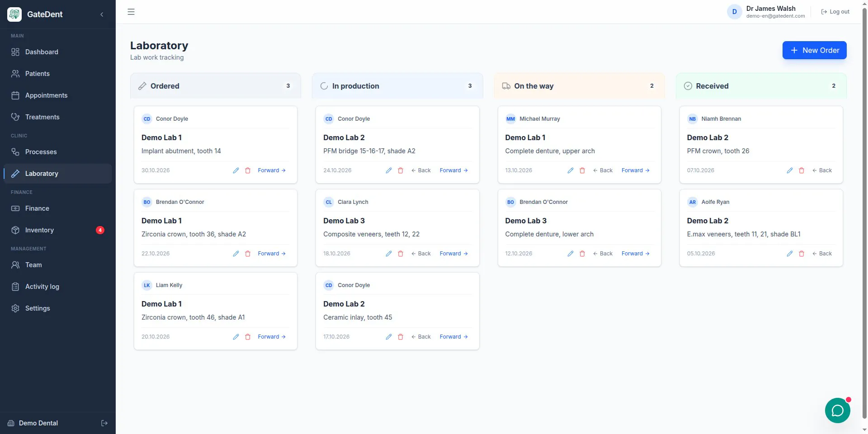
Task: Open Dr James Walsh profile avatar
Action: (734, 12)
